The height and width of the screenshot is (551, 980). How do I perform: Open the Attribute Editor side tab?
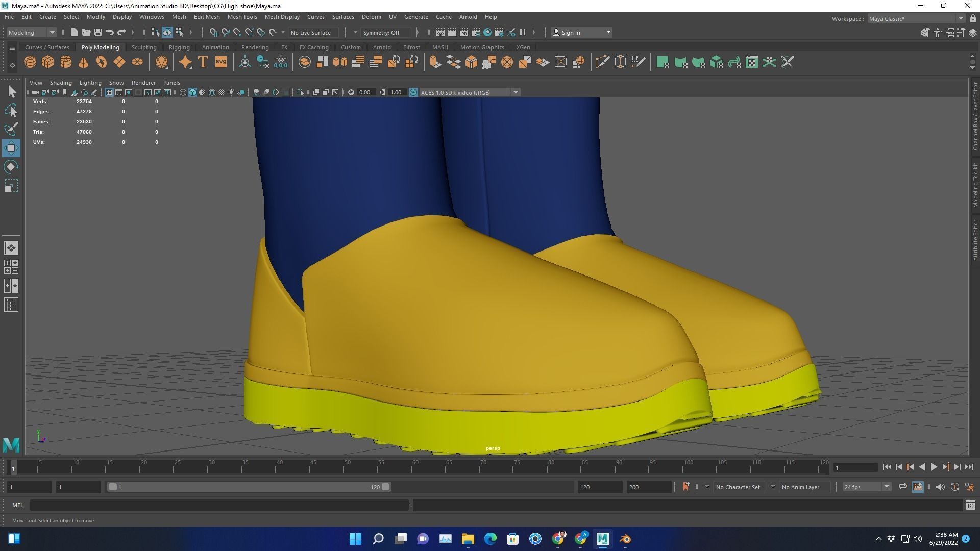pos(975,240)
